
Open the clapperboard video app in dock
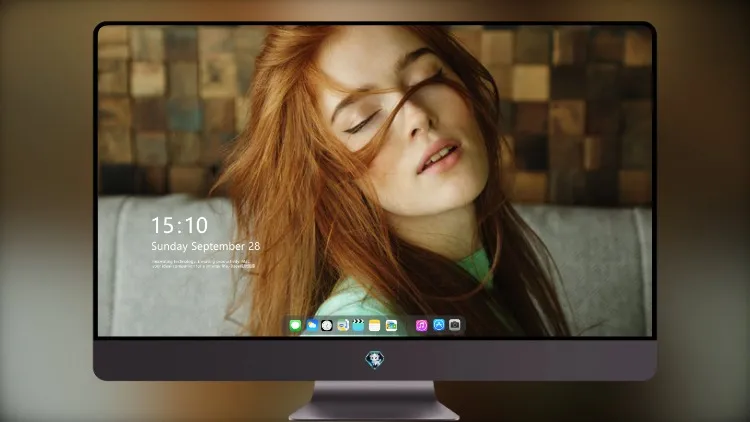tap(358, 325)
